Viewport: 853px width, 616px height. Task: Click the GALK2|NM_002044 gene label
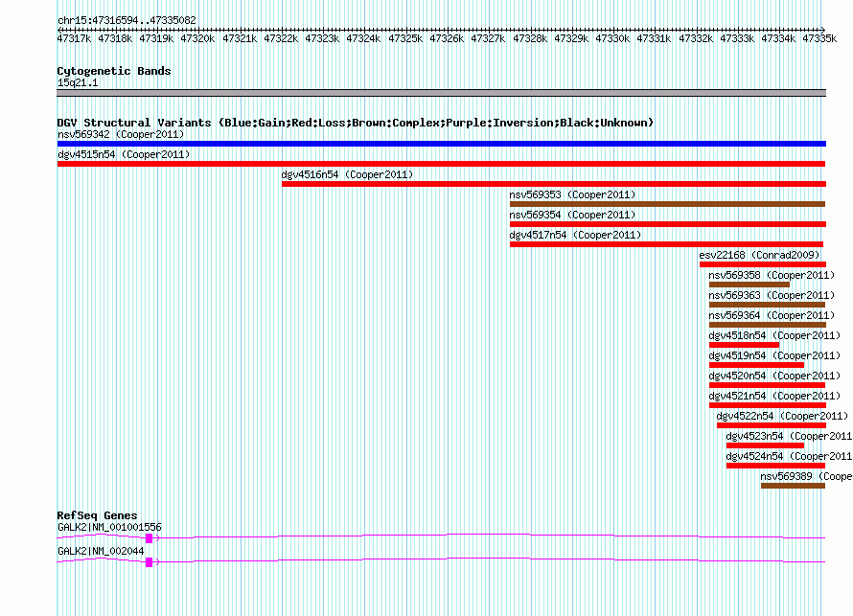(x=101, y=551)
